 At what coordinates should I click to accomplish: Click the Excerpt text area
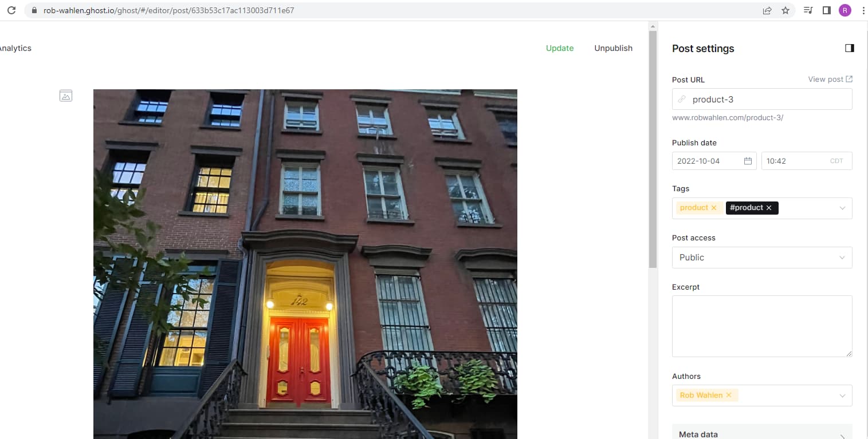[762, 326]
